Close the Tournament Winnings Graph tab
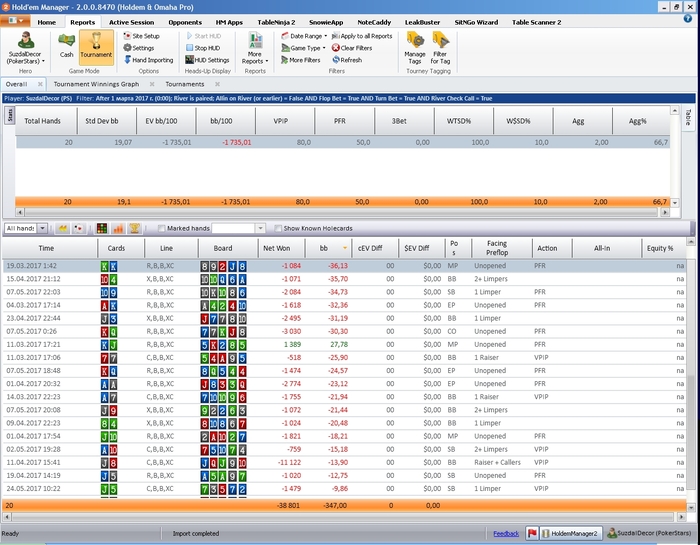Screen dimensions: 700x545 coord(152,84)
